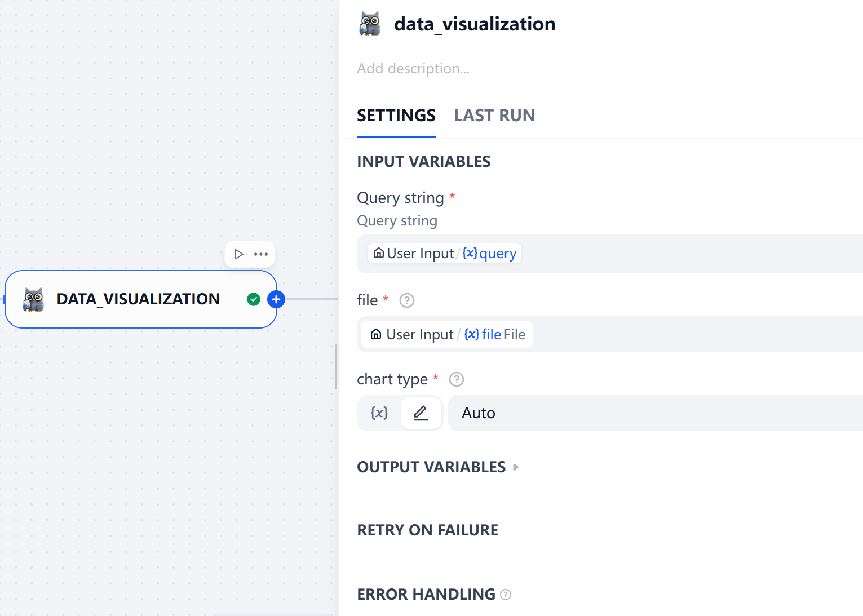Click the help icon beside file
This screenshot has width=863, height=616.
tap(406, 300)
